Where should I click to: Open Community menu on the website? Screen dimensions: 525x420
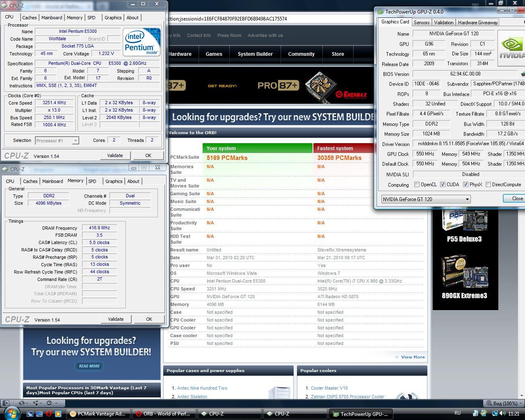tap(301, 54)
